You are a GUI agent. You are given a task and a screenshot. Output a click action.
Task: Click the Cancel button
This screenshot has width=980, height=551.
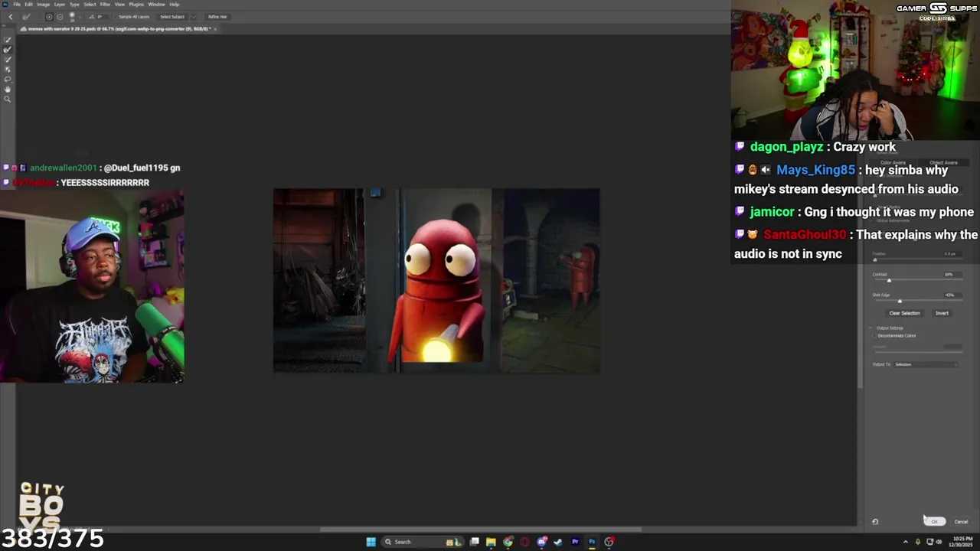click(961, 522)
